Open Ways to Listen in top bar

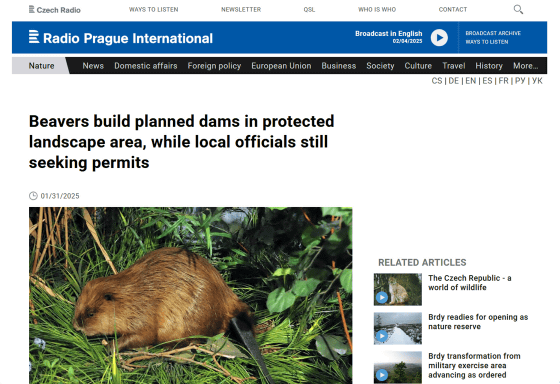point(154,10)
